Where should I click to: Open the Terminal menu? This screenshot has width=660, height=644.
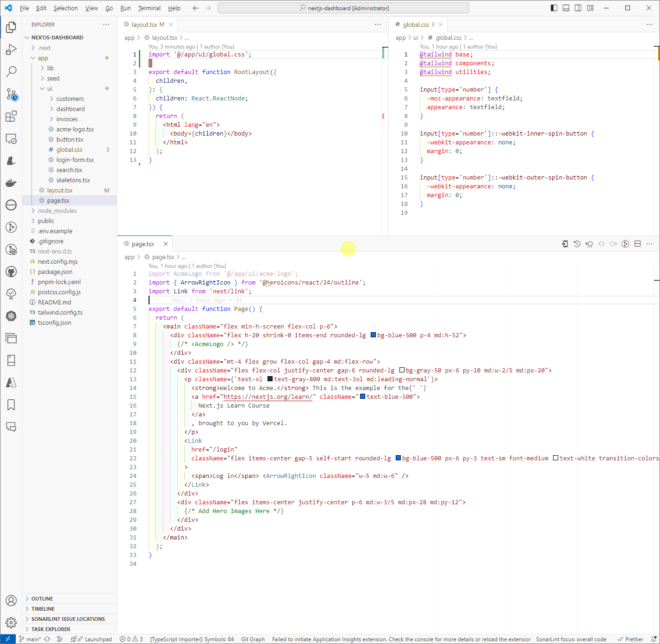pyautogui.click(x=149, y=8)
